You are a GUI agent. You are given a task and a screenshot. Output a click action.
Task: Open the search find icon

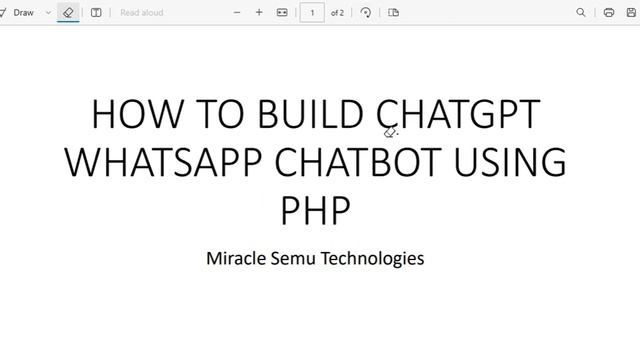tap(581, 13)
